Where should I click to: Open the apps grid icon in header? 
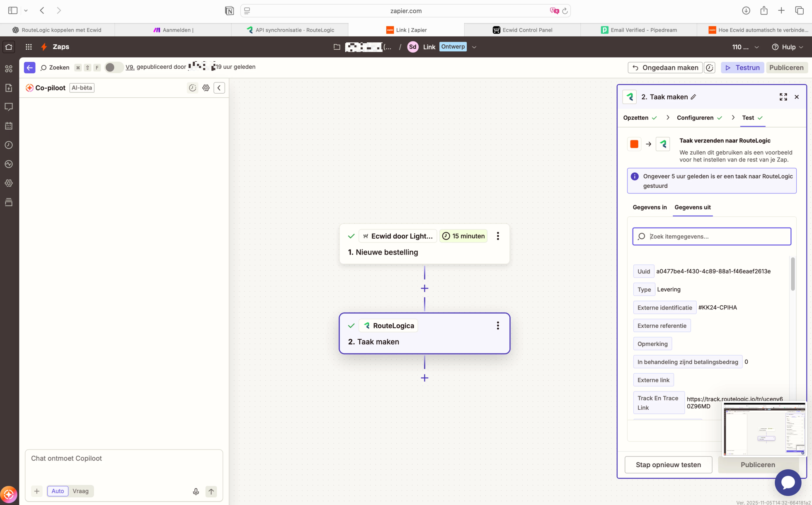pos(29,47)
